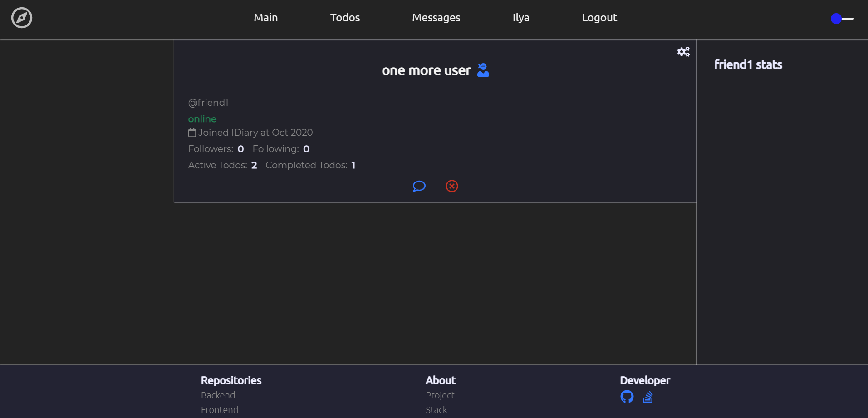Open the About Stack link
868x418 pixels.
(436, 410)
